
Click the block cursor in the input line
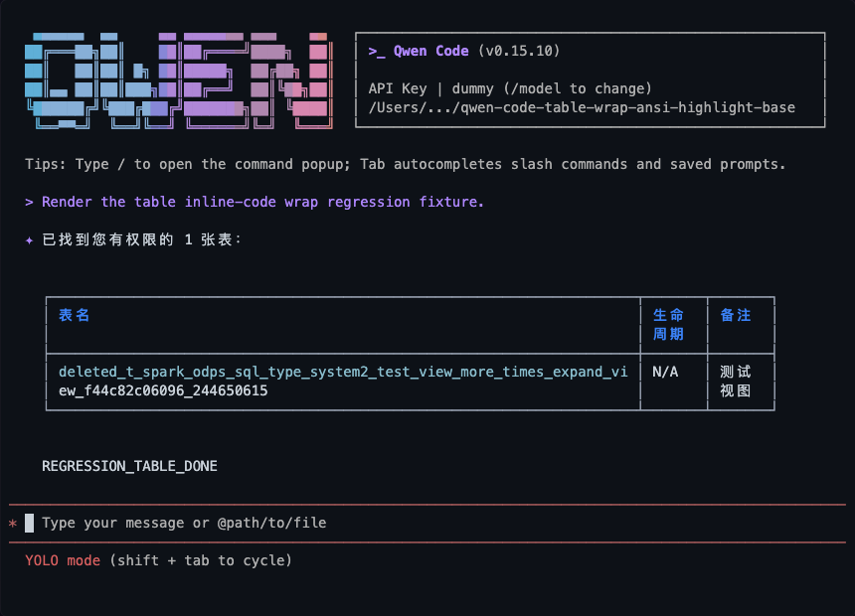30,523
